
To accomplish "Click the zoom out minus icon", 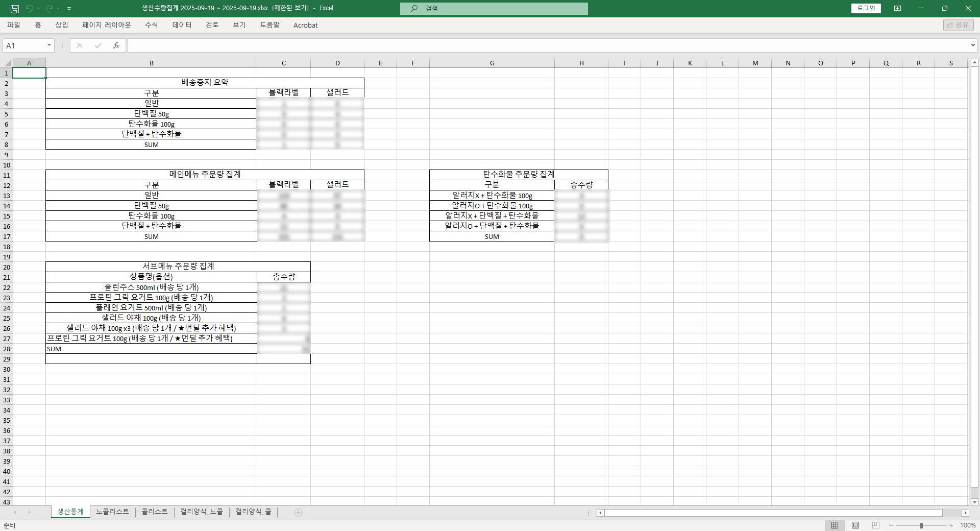I will (x=891, y=525).
